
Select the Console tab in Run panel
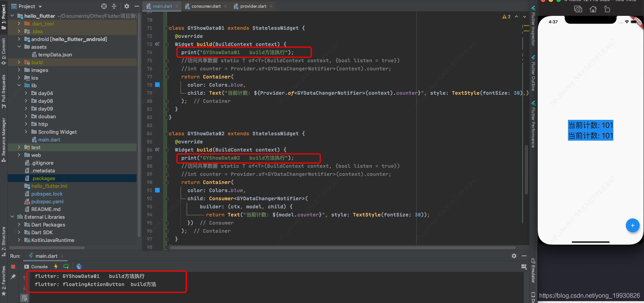pos(36,267)
